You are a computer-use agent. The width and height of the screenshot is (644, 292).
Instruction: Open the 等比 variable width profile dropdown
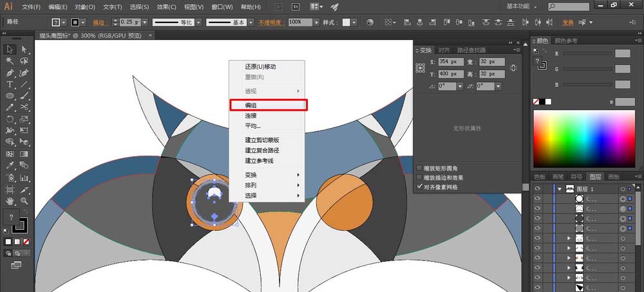point(198,23)
